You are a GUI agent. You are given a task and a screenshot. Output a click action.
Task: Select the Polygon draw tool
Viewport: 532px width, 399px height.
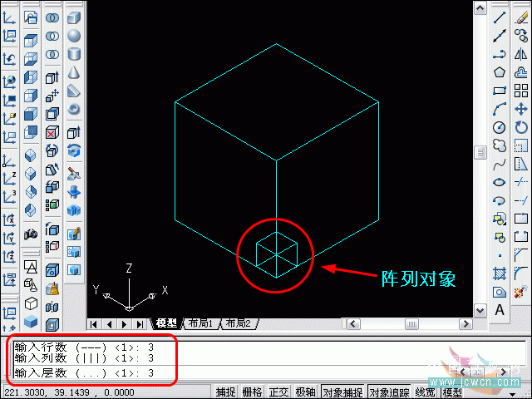click(500, 72)
